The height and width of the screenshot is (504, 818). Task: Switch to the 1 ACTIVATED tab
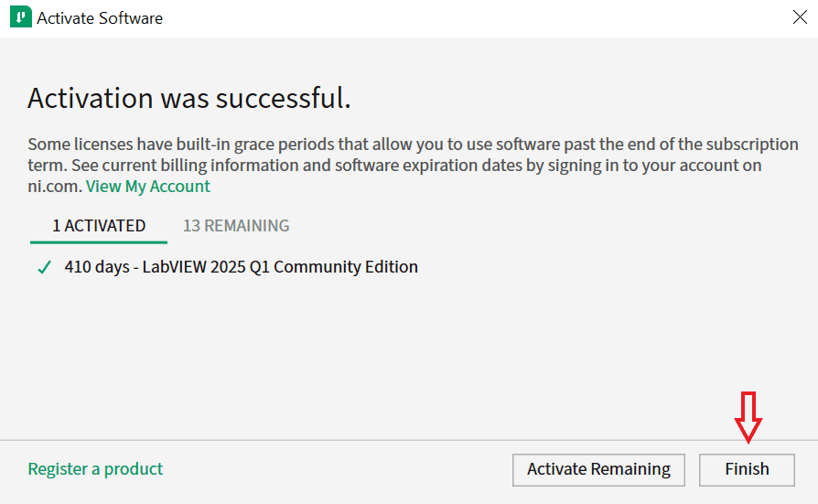pyautogui.click(x=99, y=226)
